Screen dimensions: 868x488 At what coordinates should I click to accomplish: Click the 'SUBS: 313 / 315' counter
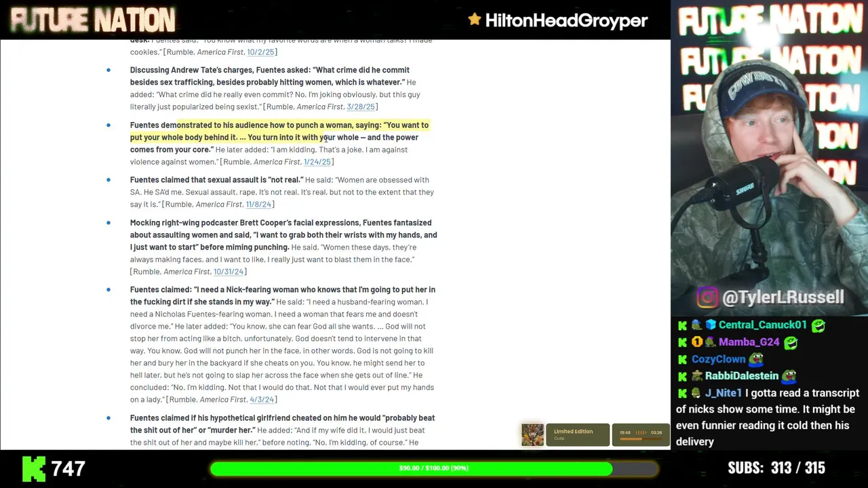point(776,468)
